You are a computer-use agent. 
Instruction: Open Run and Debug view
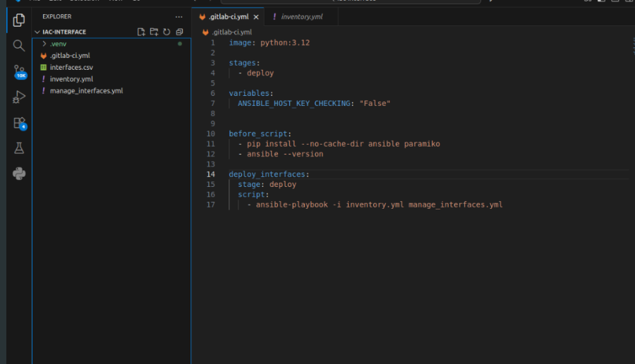[x=19, y=97]
